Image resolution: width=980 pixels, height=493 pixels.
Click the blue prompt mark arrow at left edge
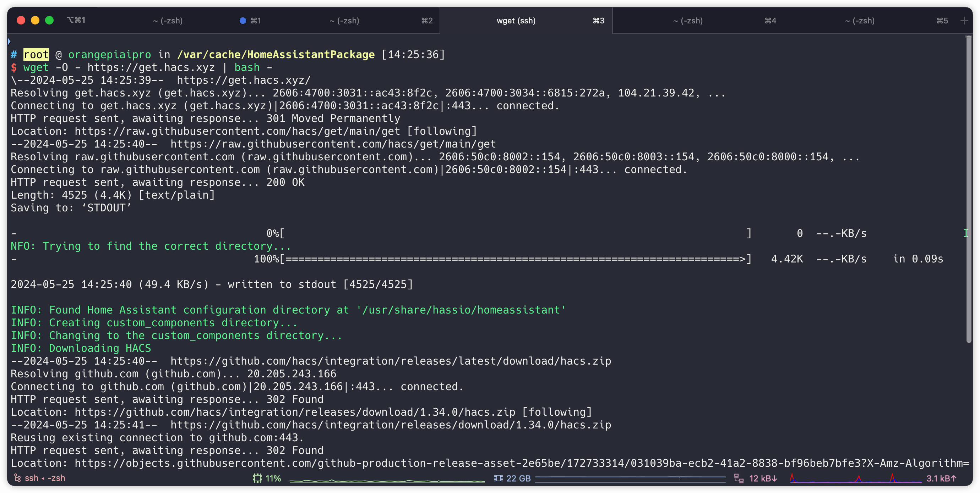click(x=9, y=41)
